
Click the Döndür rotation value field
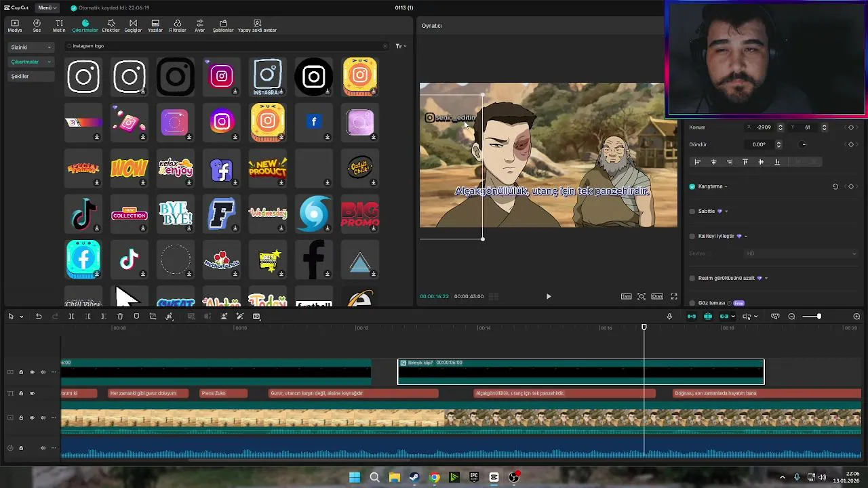click(759, 144)
